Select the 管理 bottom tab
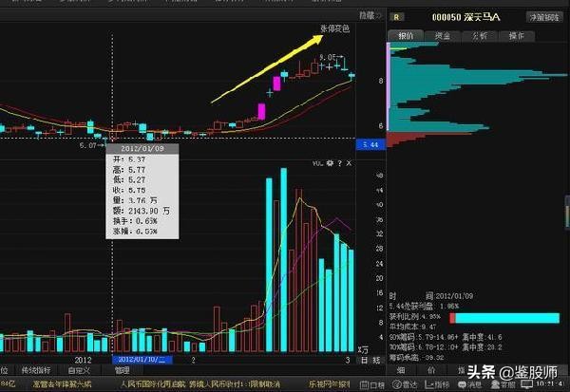This screenshot has height=392, width=570. [x=122, y=370]
